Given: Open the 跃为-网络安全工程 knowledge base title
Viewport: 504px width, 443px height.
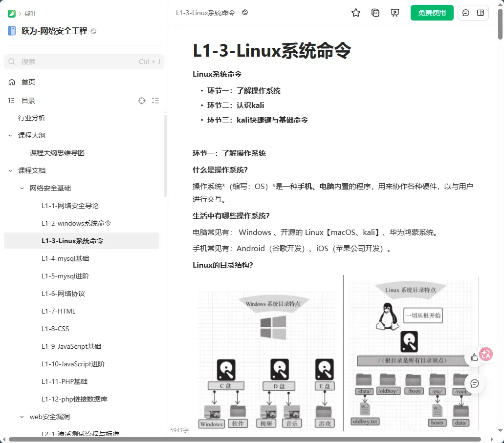Looking at the screenshot, I should [x=54, y=31].
